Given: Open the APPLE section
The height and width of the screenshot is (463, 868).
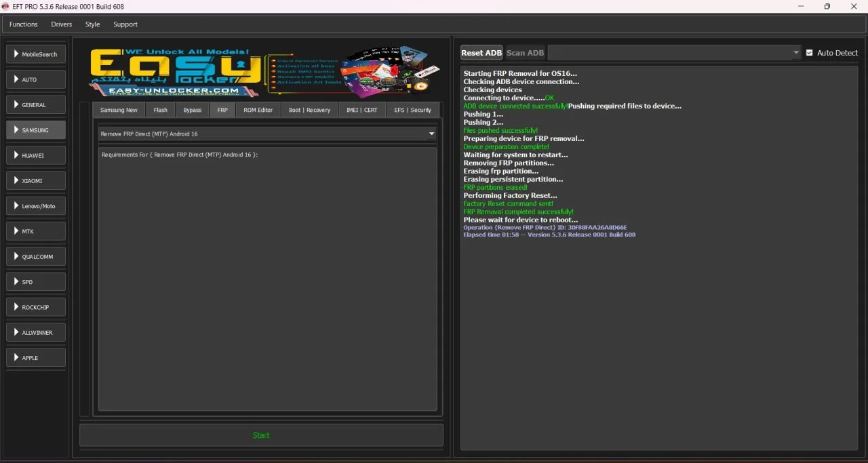Looking at the screenshot, I should (36, 357).
